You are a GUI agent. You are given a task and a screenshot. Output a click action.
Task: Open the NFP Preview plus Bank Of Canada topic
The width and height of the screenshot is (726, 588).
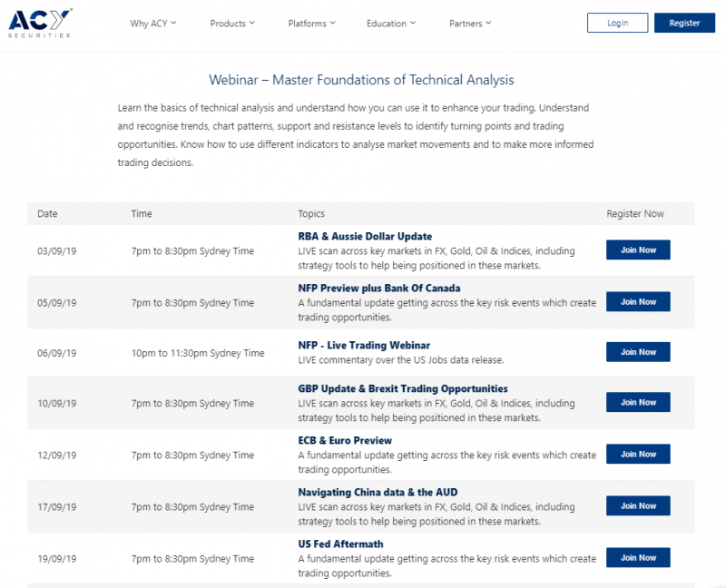pos(379,289)
